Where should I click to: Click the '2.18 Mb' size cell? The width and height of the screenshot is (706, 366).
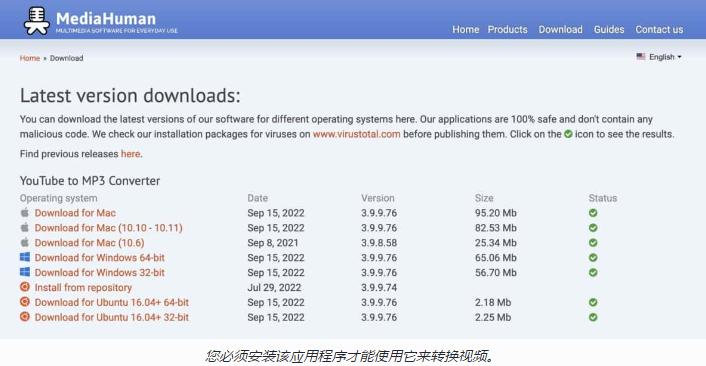point(493,302)
